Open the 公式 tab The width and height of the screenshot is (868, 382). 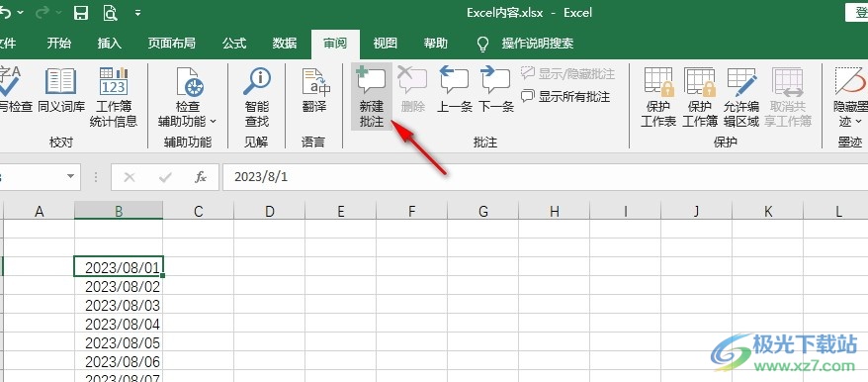(234, 44)
